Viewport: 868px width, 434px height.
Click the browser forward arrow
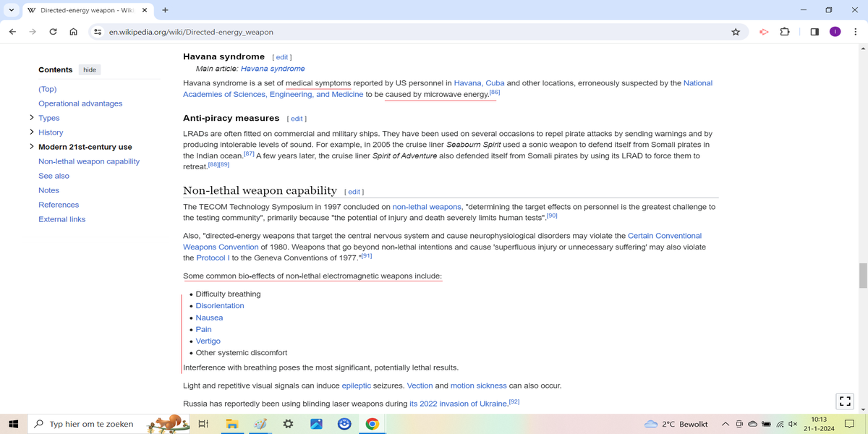point(33,32)
